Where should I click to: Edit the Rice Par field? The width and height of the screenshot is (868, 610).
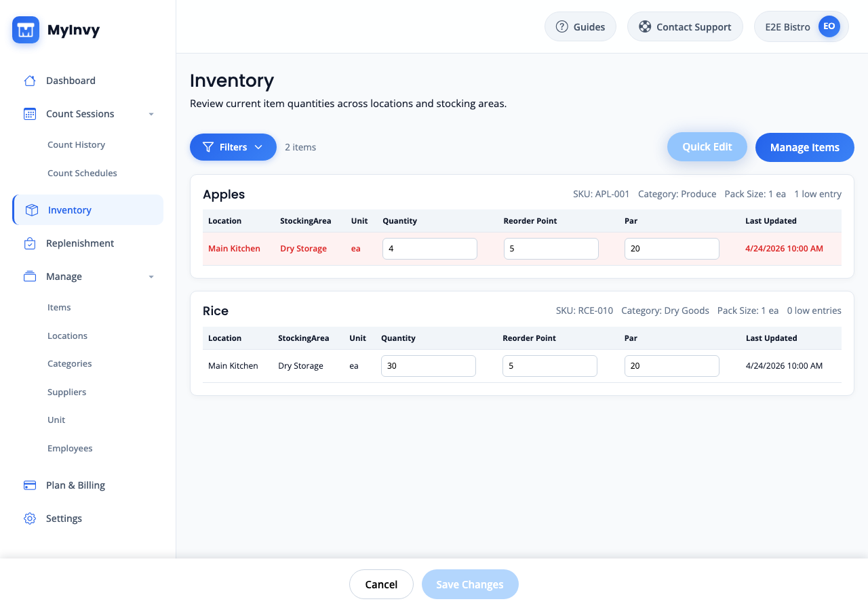tap(672, 366)
